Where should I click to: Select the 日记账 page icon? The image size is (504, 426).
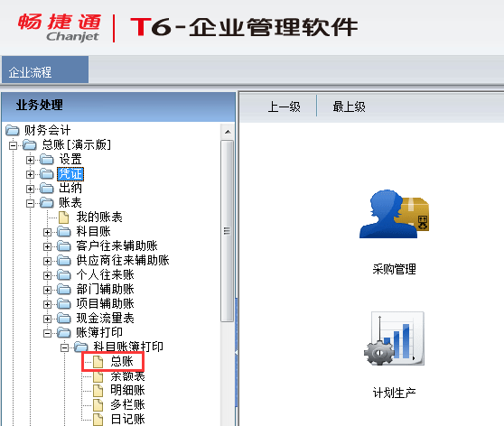point(98,420)
